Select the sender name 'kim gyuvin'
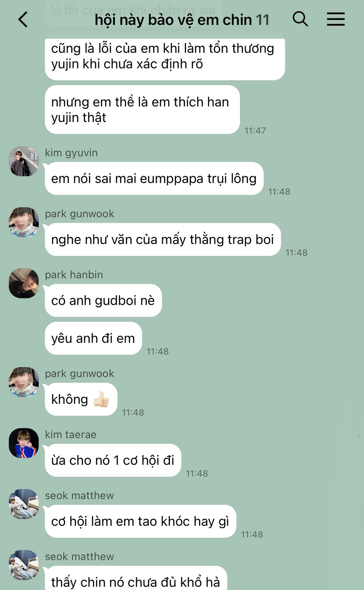The image size is (364, 590). tap(71, 153)
